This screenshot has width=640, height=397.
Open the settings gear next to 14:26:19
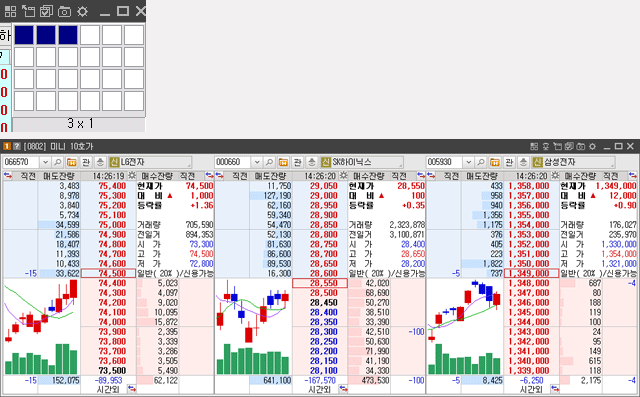[131, 176]
